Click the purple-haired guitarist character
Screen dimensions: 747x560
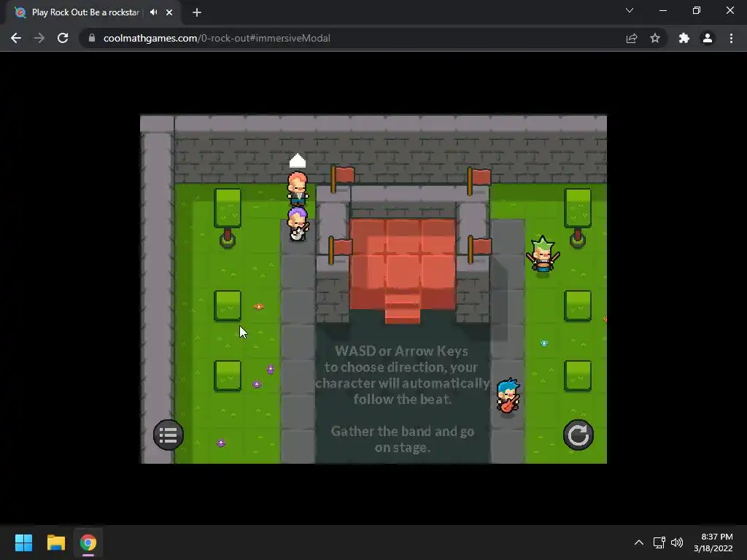(298, 224)
